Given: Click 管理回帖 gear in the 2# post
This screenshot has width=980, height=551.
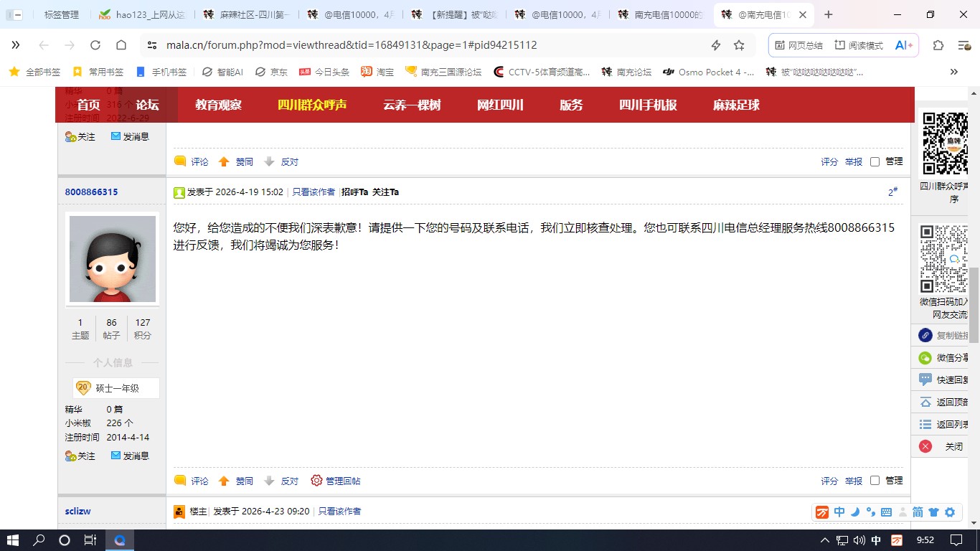Looking at the screenshot, I should click(x=336, y=481).
